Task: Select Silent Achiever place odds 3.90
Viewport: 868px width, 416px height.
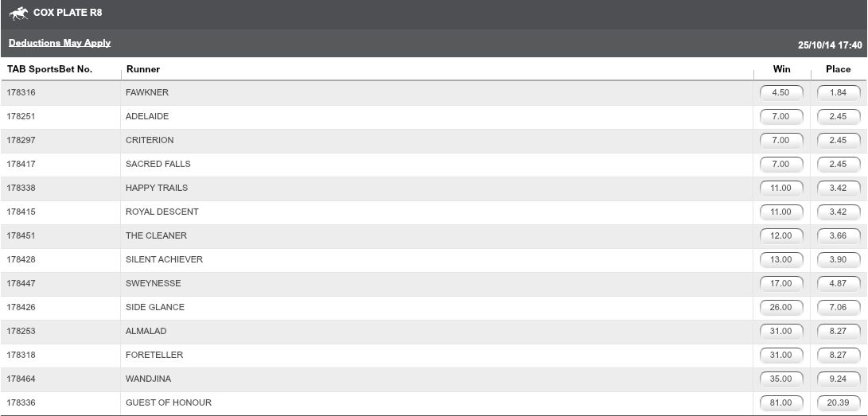Action: tap(838, 259)
